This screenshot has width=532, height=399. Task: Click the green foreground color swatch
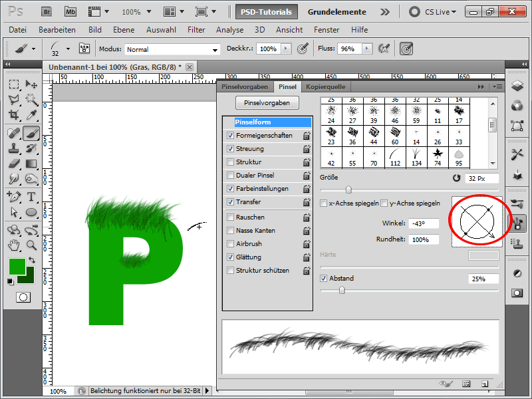tap(17, 267)
